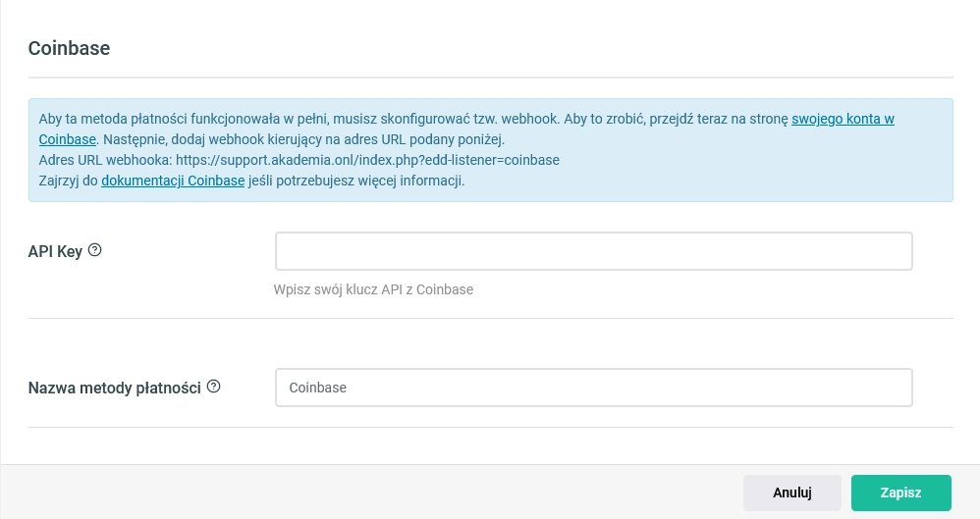
Task: Click the sentence "Następnie, dodaj webhook kierujący"
Action: click(303, 139)
